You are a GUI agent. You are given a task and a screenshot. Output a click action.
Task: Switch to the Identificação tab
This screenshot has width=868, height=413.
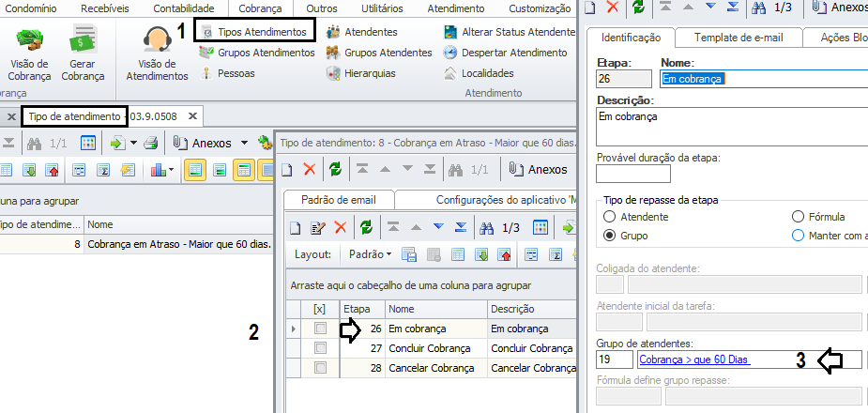[x=632, y=38]
